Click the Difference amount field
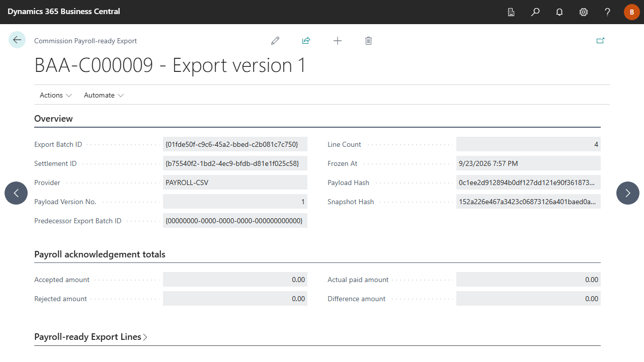The height and width of the screenshot is (362, 644). pyautogui.click(x=528, y=299)
